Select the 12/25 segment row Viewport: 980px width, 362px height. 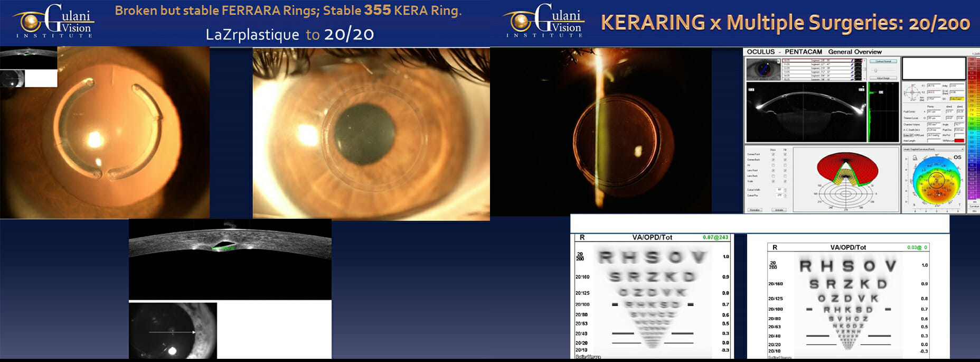(822, 68)
